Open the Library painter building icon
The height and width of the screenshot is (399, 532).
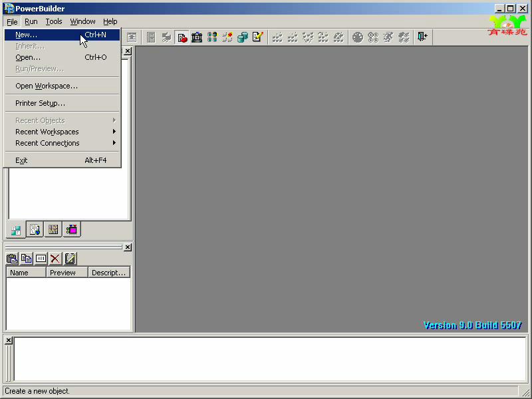pos(197,37)
